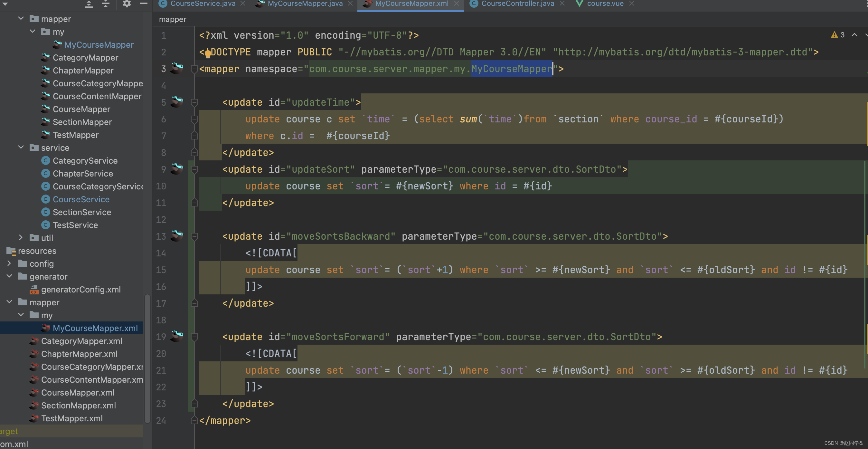Collapse the service folder in tree

tap(21, 147)
